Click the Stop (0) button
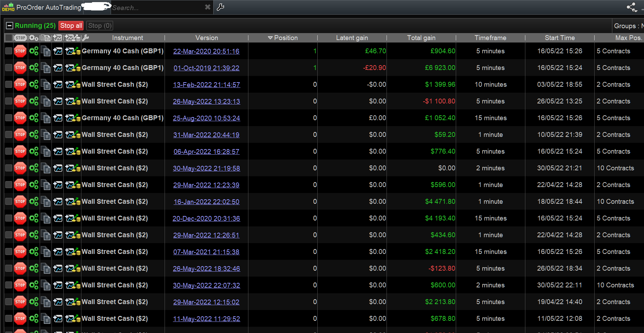 [x=100, y=25]
